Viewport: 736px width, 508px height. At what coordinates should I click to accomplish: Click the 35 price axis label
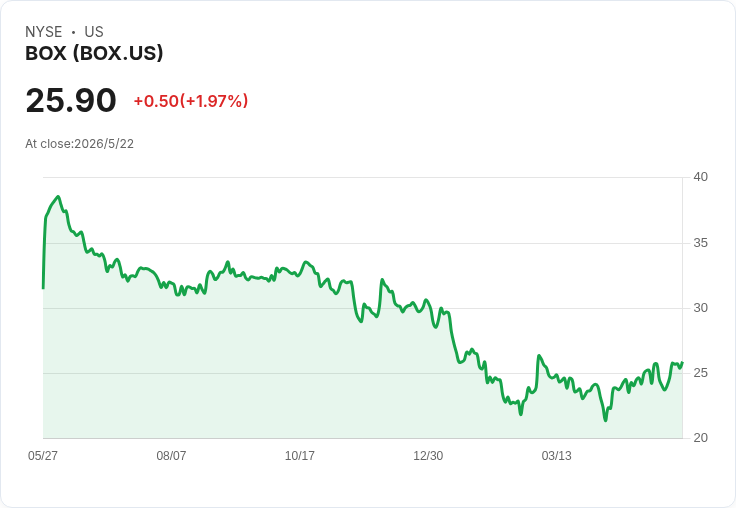pos(700,243)
